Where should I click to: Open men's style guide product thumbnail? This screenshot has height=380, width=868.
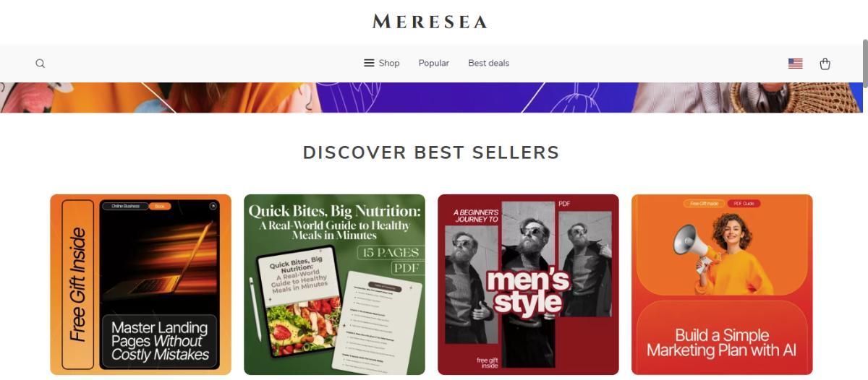[528, 285]
